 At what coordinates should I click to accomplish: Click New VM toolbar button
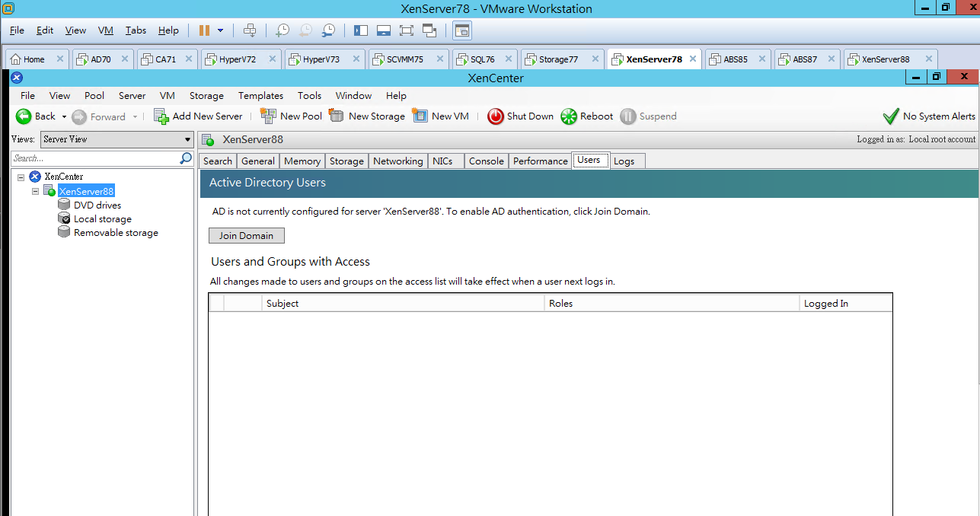click(x=440, y=116)
